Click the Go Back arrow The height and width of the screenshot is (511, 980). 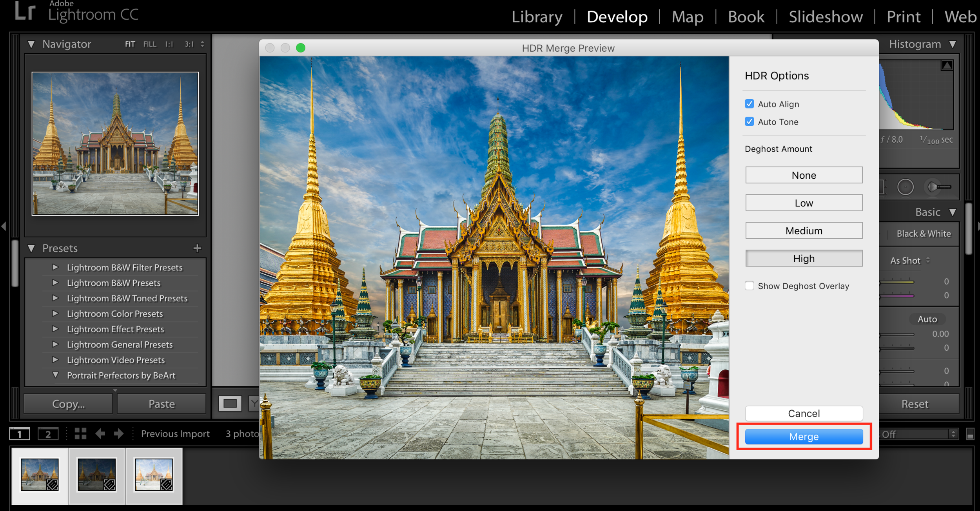coord(100,433)
